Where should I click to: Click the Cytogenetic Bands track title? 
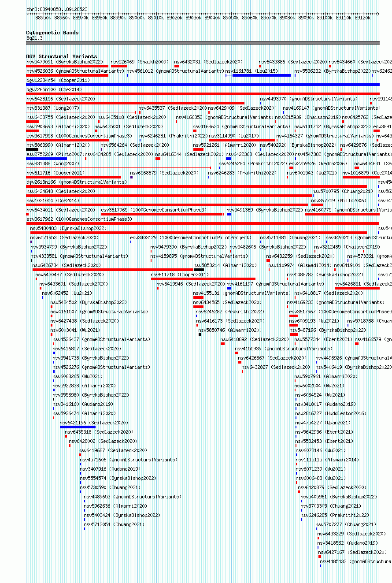tap(52, 33)
